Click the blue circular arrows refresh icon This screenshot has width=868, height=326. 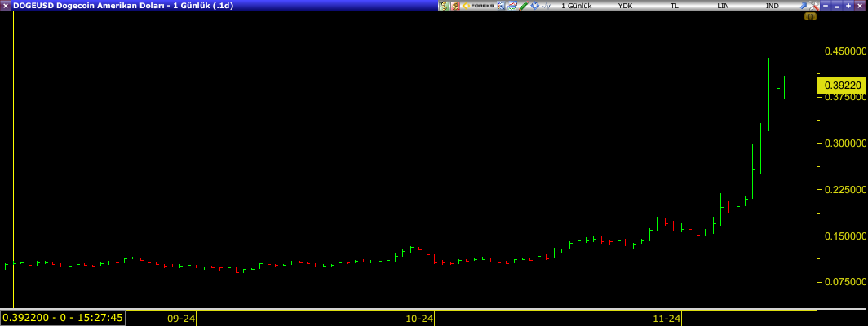[x=534, y=6]
